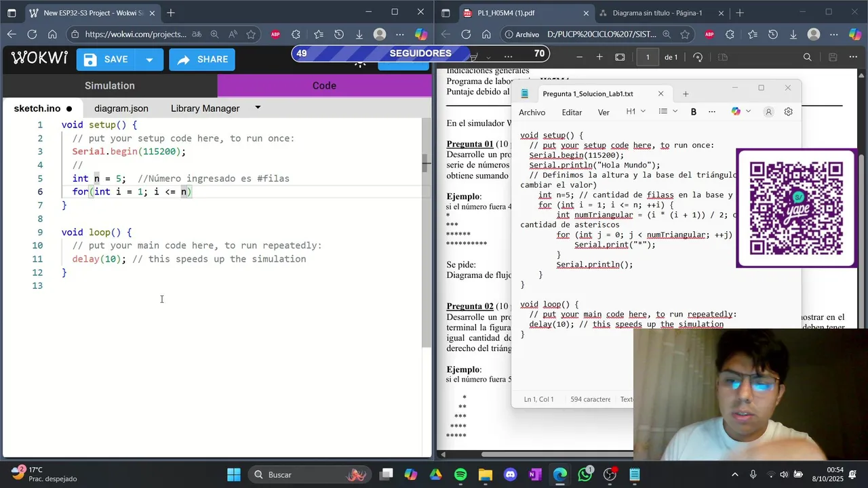This screenshot has height=488, width=868.
Task: Click the fit to page icon in the PDF toolbar
Action: pos(620,58)
